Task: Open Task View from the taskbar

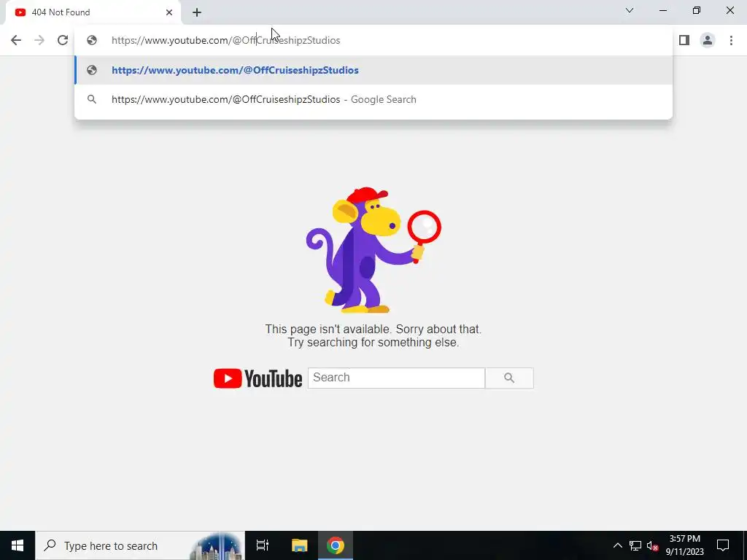Action: coord(263,545)
